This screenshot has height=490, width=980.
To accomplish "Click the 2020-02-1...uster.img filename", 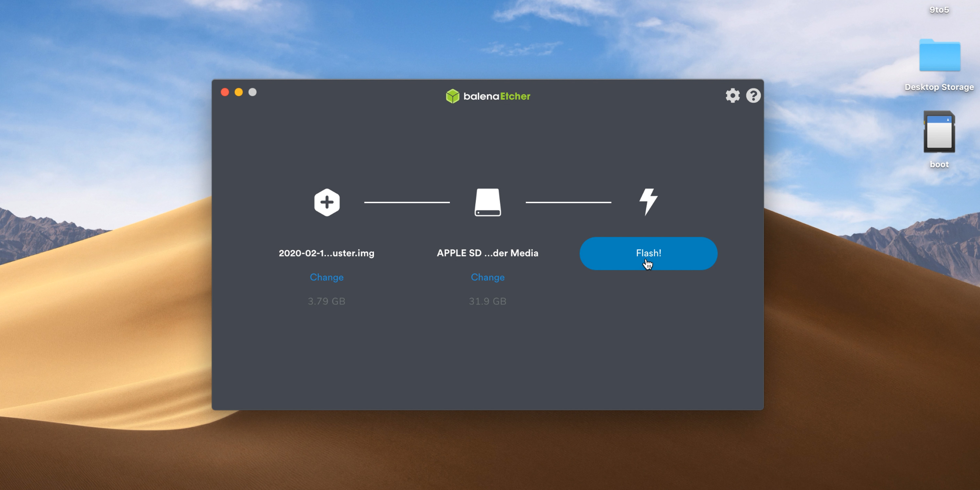I will (326, 253).
